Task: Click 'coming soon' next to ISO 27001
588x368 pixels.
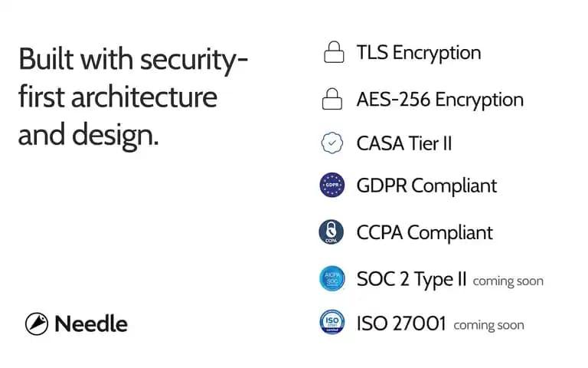Action: click(x=488, y=325)
